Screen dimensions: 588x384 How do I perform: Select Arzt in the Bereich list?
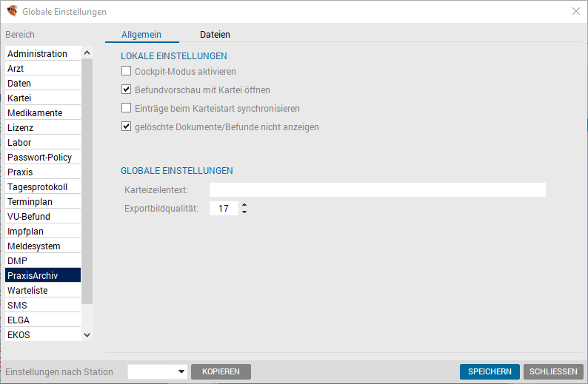click(43, 69)
